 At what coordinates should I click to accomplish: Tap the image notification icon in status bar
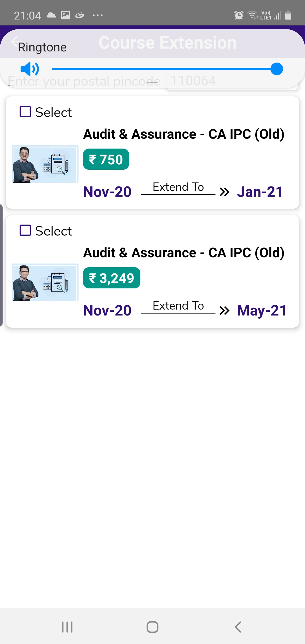pos(66,15)
